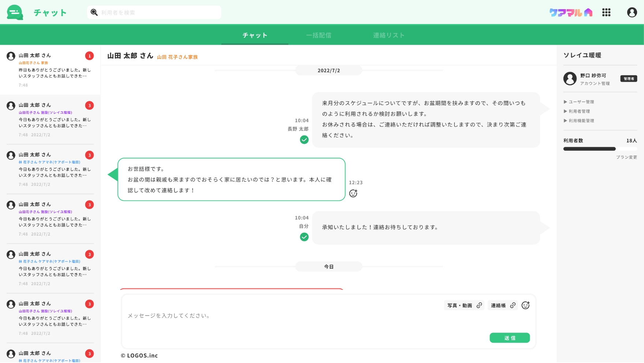Open アカウント管理 link
Image resolution: width=644 pixels, height=363 pixels.
click(595, 83)
